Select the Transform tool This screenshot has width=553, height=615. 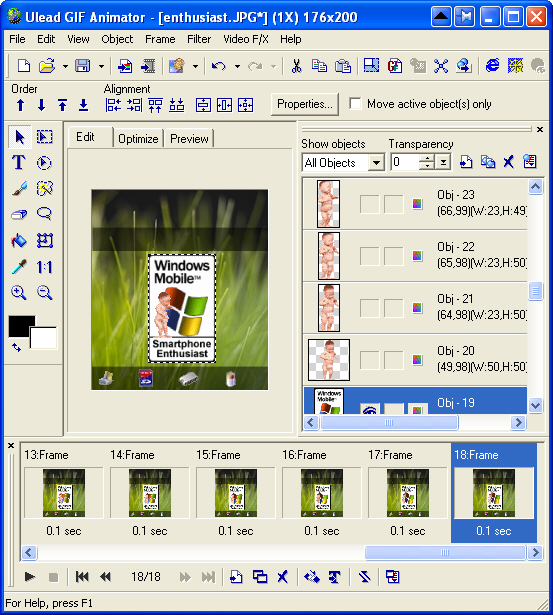[x=45, y=240]
